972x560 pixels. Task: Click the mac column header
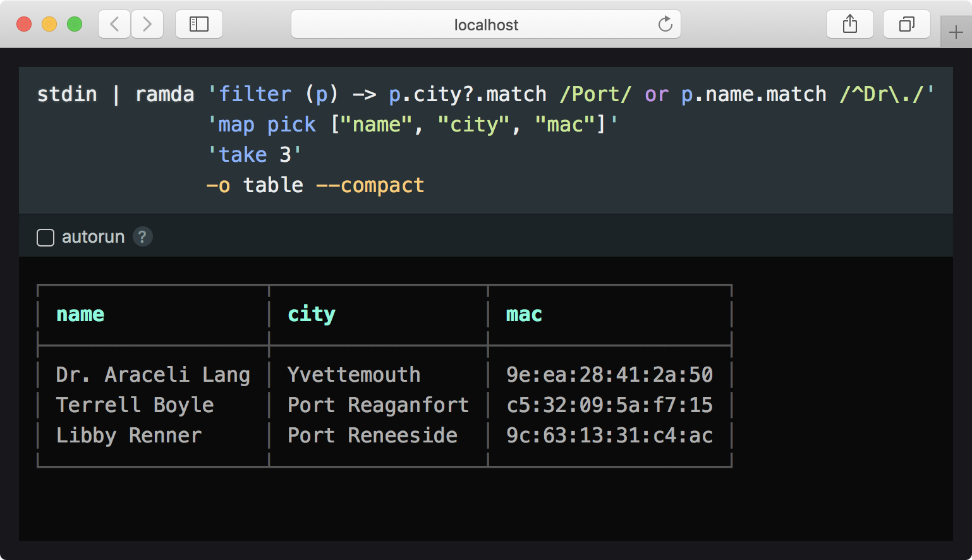coord(524,314)
